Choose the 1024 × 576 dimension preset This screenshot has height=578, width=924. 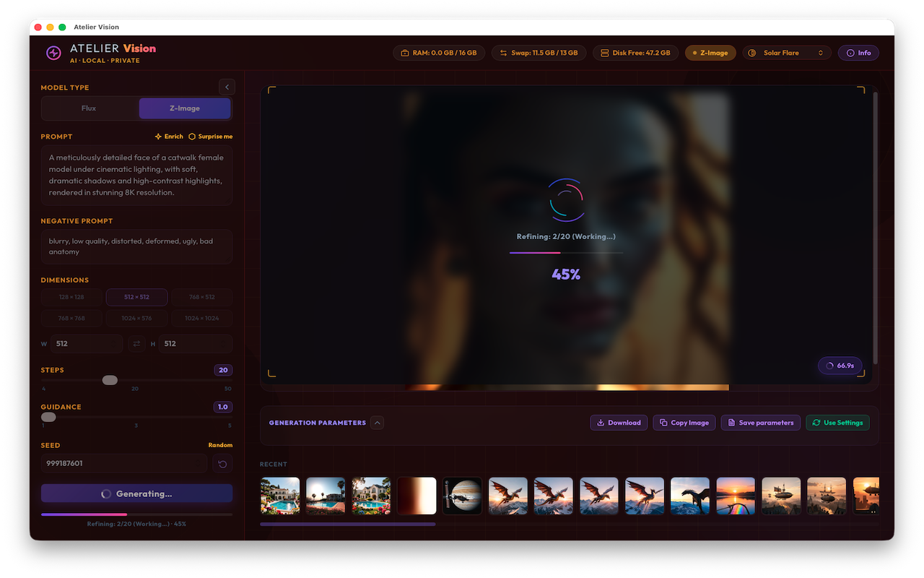click(136, 318)
